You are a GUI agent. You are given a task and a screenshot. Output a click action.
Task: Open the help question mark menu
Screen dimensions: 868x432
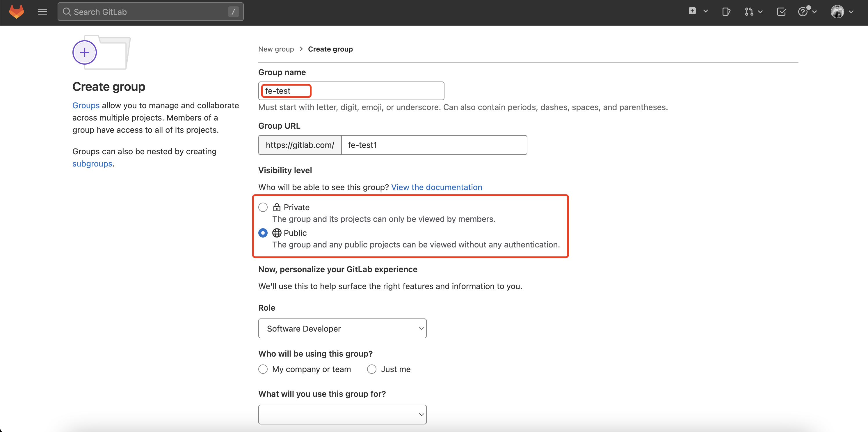tap(803, 12)
